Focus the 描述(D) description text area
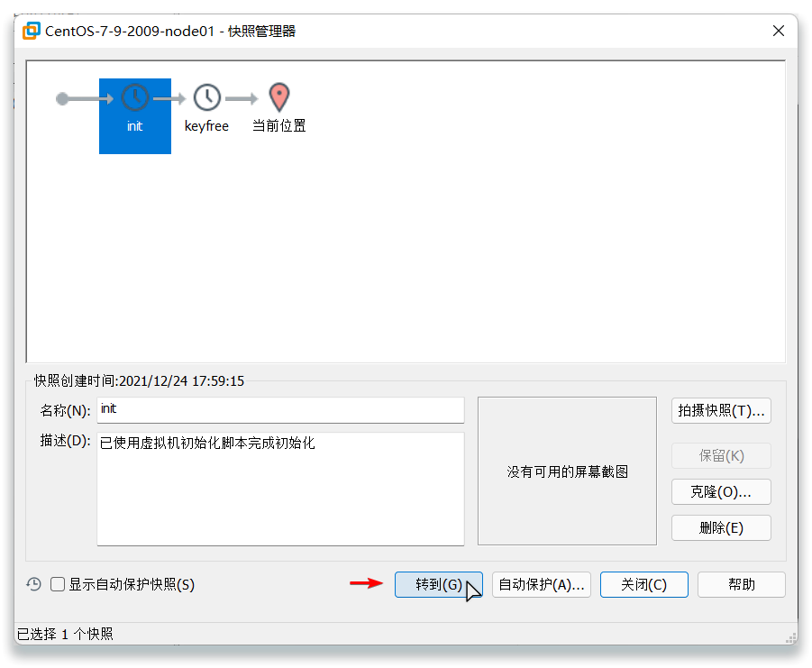Screen dimensions: 812x668 [x=280, y=489]
